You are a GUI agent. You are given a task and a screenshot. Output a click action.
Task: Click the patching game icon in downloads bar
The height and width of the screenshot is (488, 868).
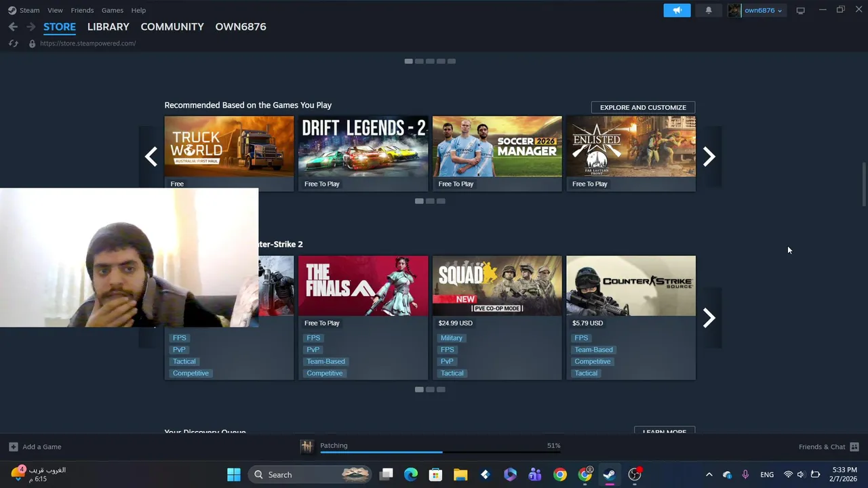click(307, 447)
